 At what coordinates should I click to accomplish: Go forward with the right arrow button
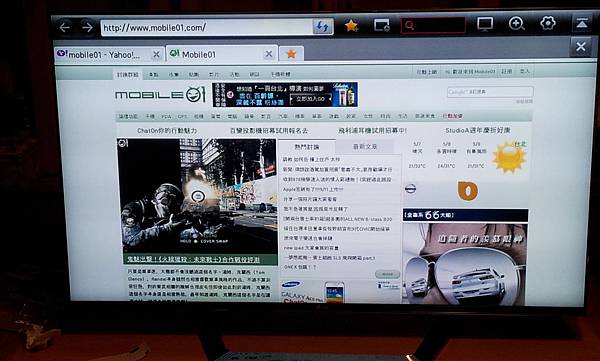87,28
